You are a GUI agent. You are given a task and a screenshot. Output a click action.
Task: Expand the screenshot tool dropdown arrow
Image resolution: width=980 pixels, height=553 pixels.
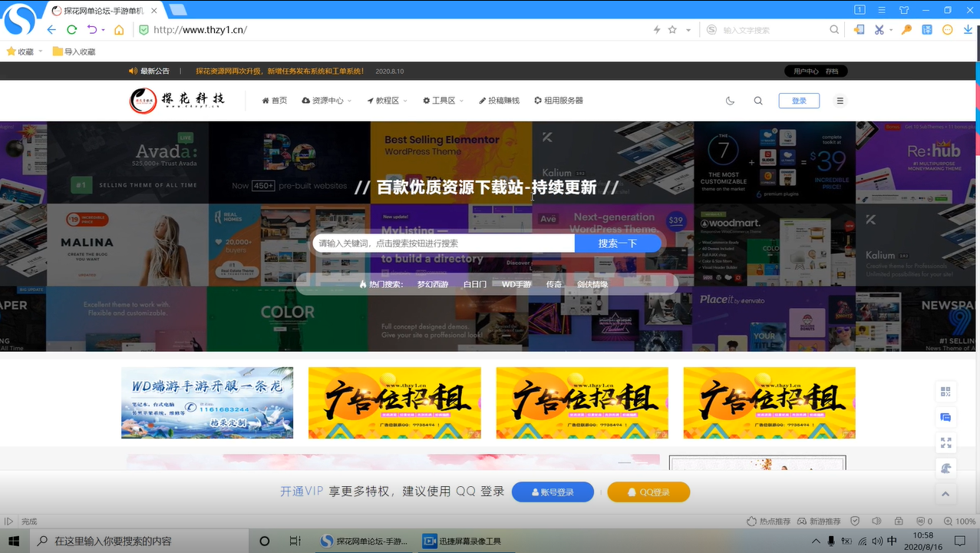(891, 30)
